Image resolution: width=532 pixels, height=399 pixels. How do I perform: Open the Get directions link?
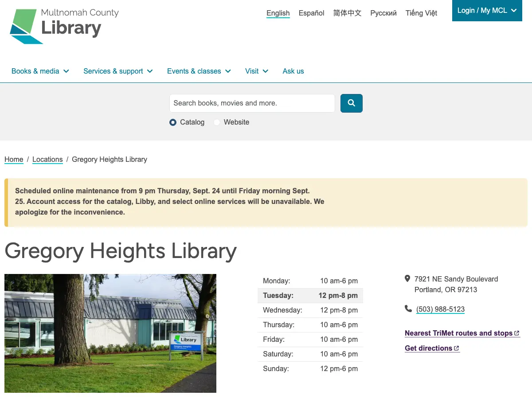coord(432,348)
